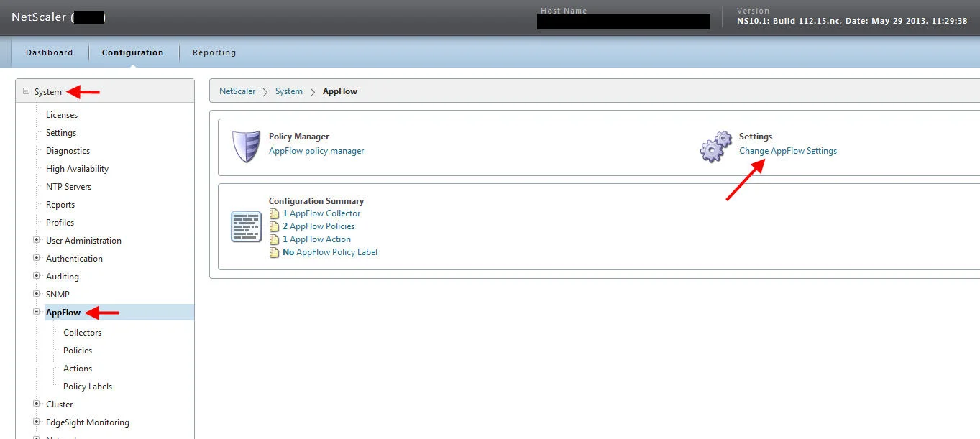
Task: Click the Version build text in header
Action: tap(852, 22)
